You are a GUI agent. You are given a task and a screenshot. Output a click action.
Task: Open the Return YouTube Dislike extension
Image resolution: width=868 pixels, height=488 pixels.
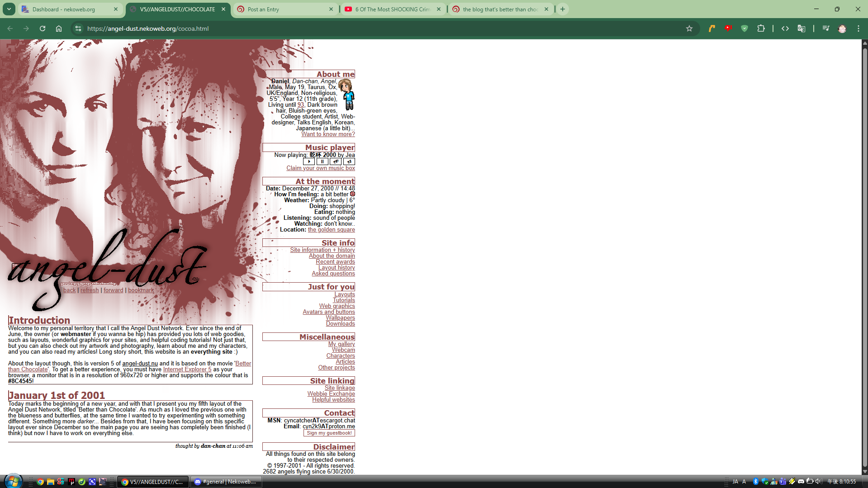pos(728,28)
